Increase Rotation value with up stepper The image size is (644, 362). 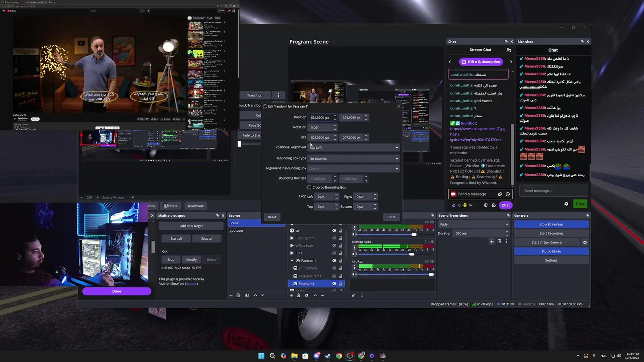[334, 126]
